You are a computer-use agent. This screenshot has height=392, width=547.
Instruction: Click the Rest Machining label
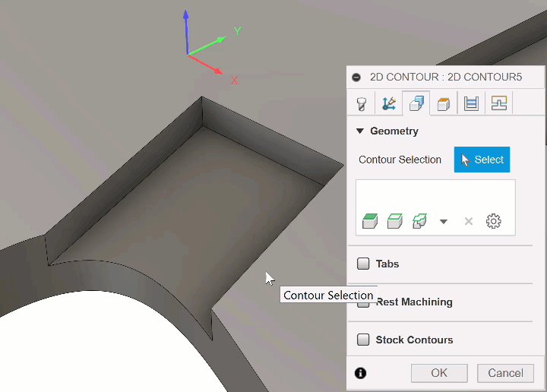click(x=415, y=302)
